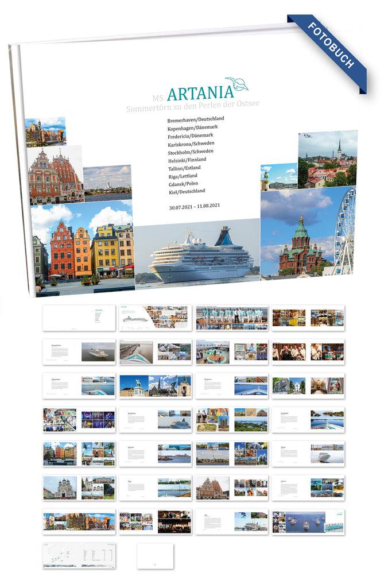Screen dimensions: 384x588
Task: Select the 'Riga/Lettland' line on the cover
Action: pyautogui.click(x=183, y=176)
